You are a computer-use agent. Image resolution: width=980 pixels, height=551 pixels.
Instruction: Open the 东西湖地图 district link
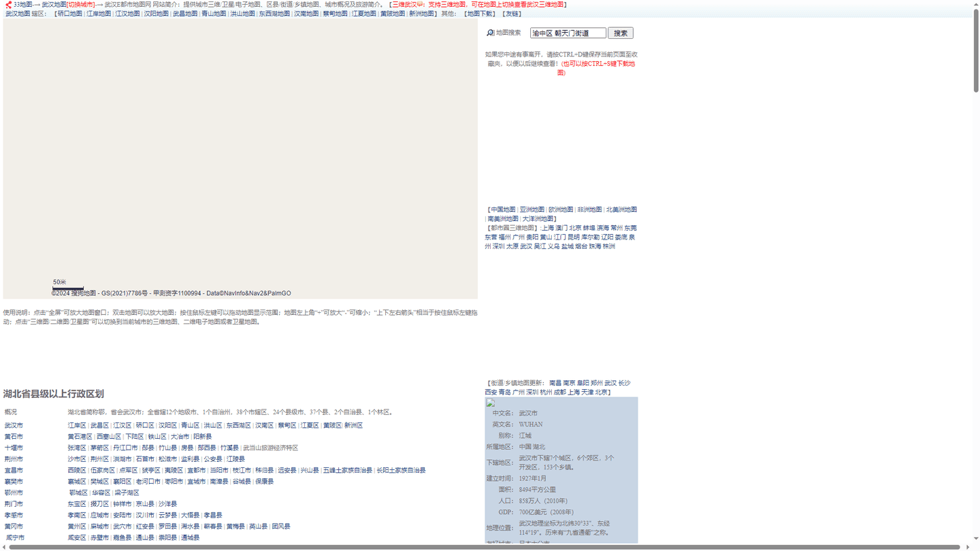[x=274, y=14]
